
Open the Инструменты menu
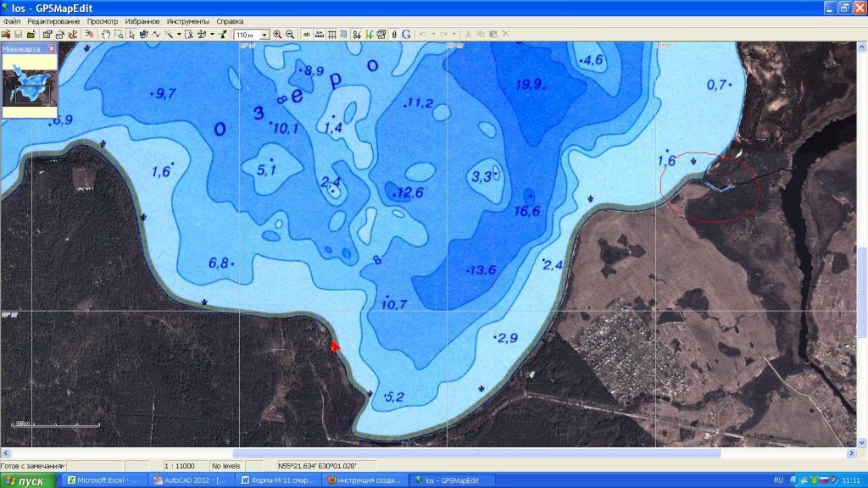click(x=188, y=21)
